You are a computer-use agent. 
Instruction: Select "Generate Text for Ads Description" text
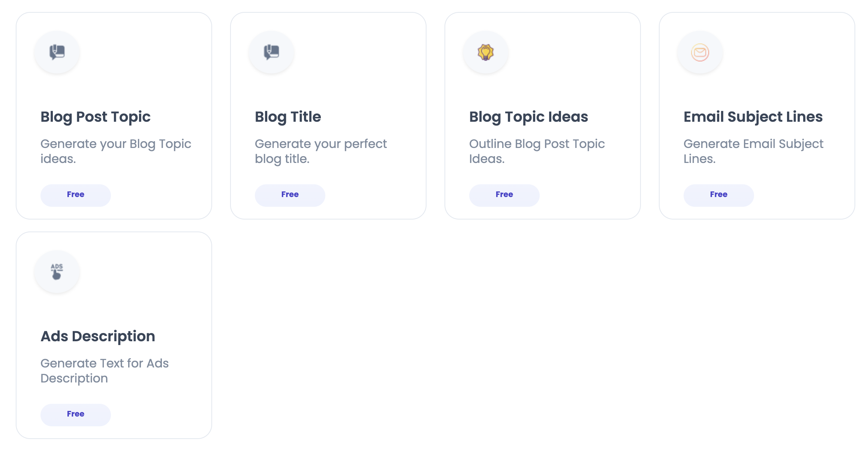(x=105, y=371)
